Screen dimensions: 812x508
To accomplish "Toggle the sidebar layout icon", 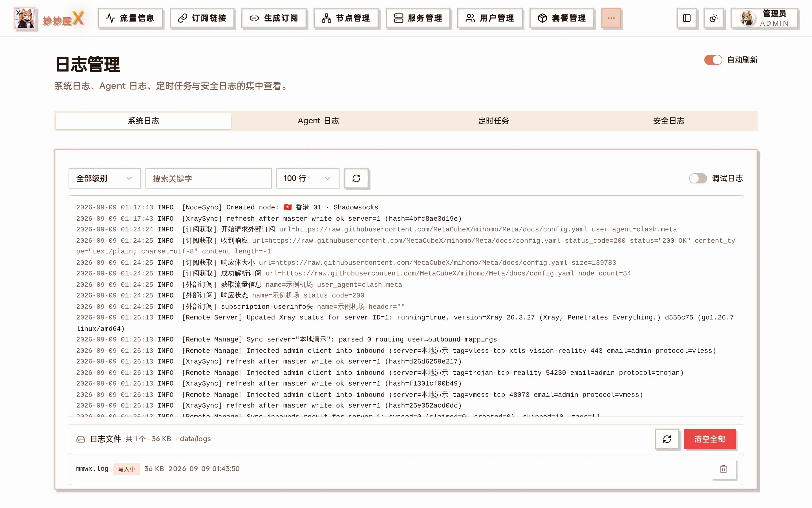I will [687, 18].
